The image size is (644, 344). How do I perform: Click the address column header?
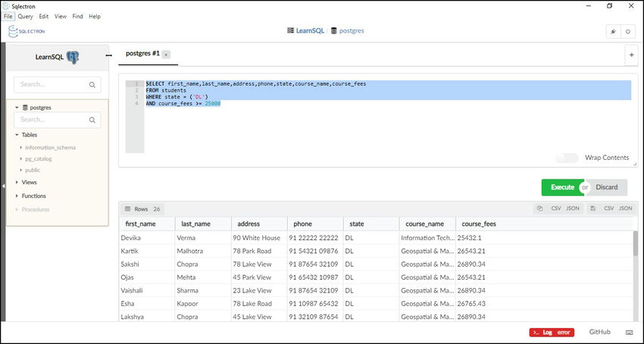click(x=260, y=224)
